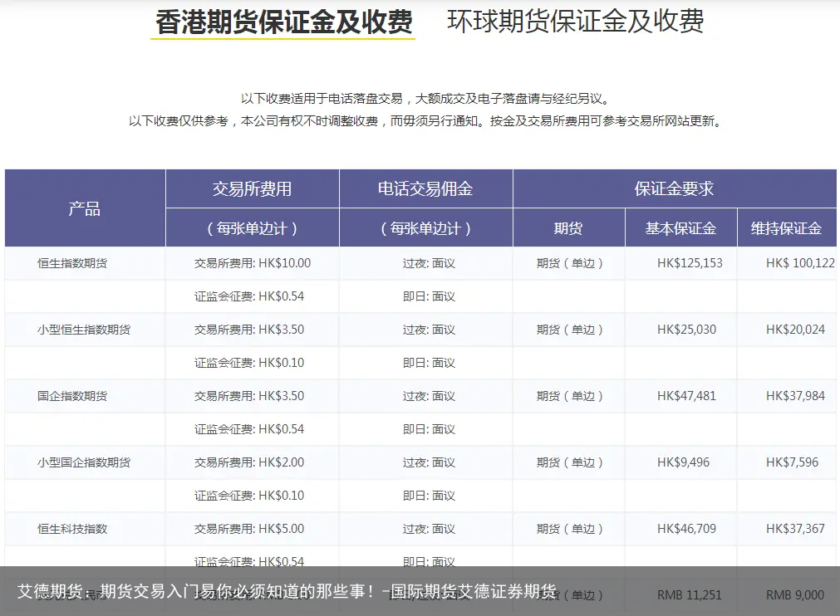Click the 产品 column header
The height and width of the screenshot is (616, 840).
[85, 208]
